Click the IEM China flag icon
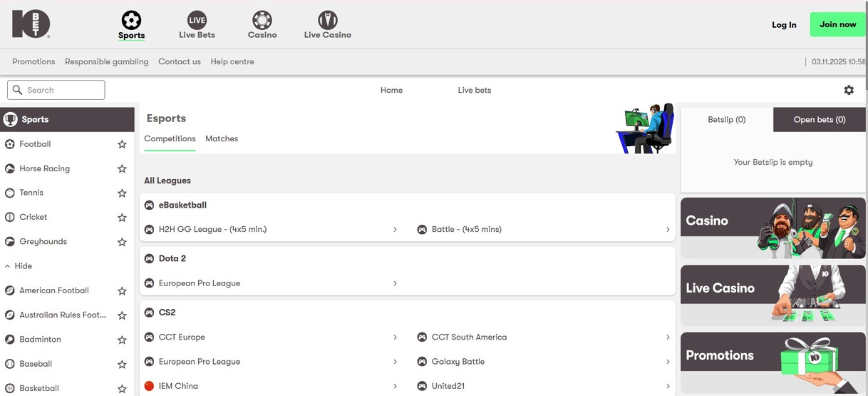 pos(149,386)
